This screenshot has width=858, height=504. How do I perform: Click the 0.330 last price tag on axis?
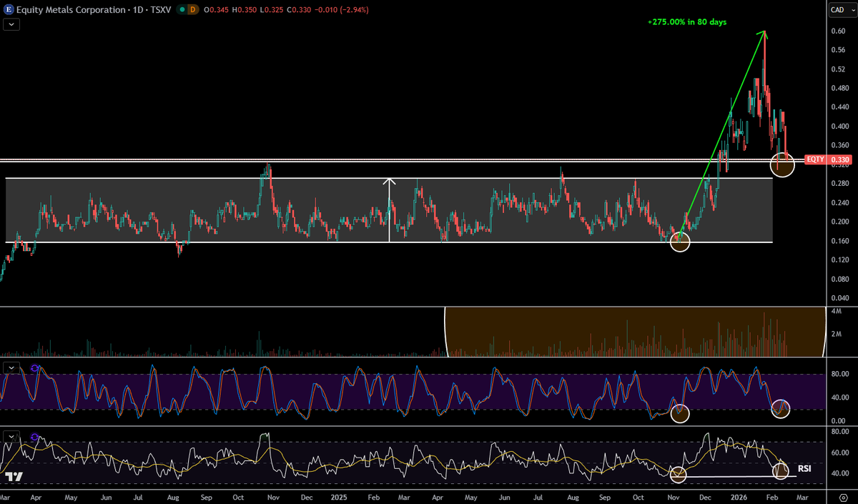point(839,159)
